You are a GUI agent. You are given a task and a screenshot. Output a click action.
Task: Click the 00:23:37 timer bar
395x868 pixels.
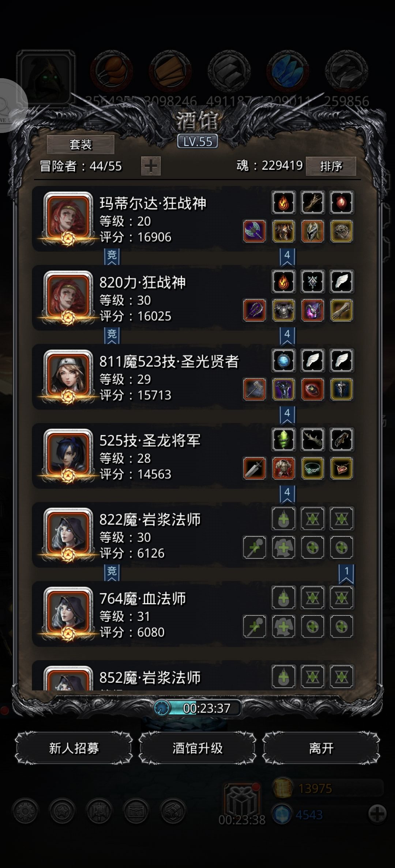(197, 708)
